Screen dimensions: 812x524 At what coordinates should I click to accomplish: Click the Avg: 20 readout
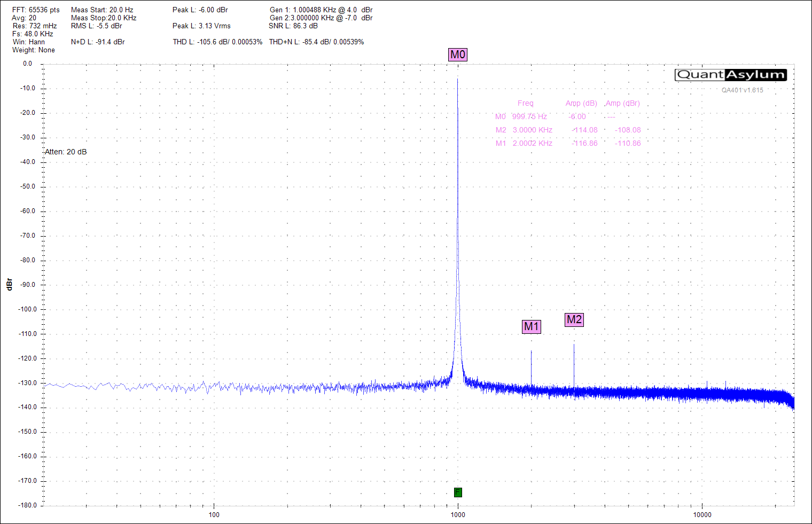click(25, 18)
